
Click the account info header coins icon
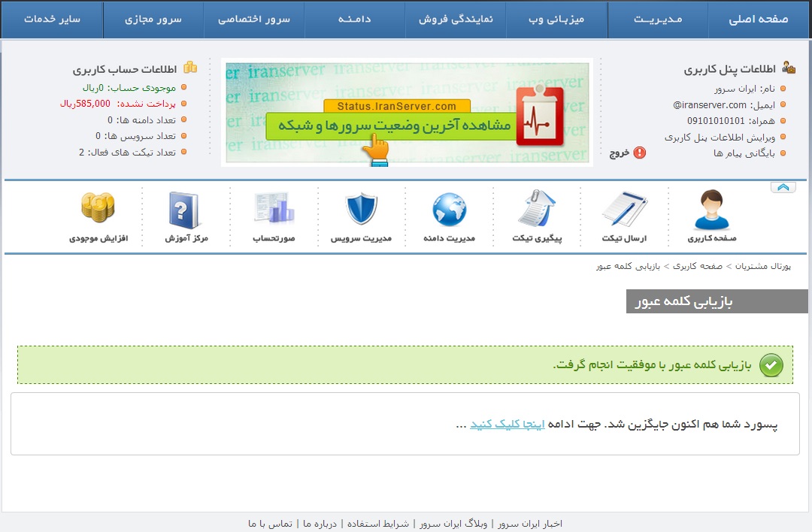[190, 68]
